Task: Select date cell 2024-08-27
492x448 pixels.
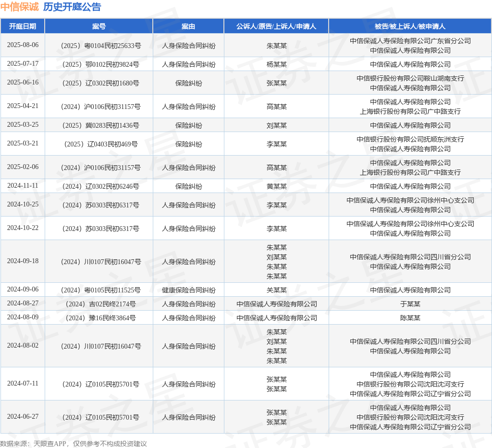Action: click(x=23, y=303)
